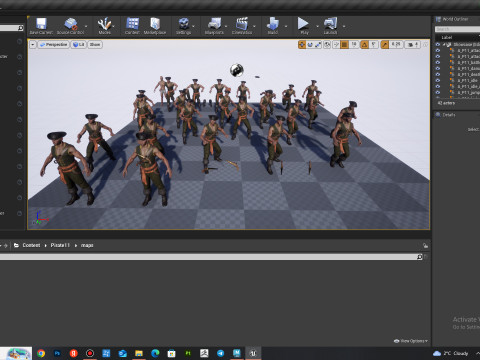480x360 pixels.
Task: Select the scale gizmo tool in viewport
Action: point(318,44)
